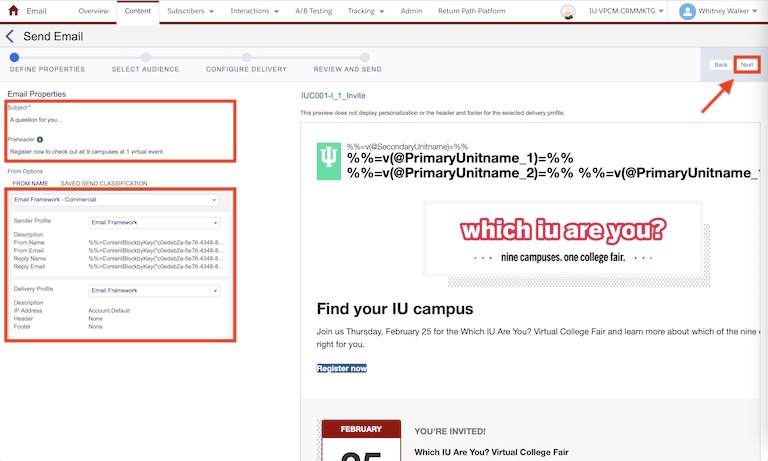Click the Email Properties heading
The image size is (768, 461).
37,94
